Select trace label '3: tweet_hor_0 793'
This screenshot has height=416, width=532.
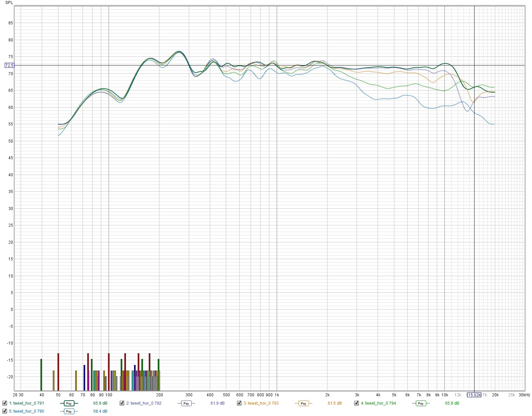click(261, 403)
